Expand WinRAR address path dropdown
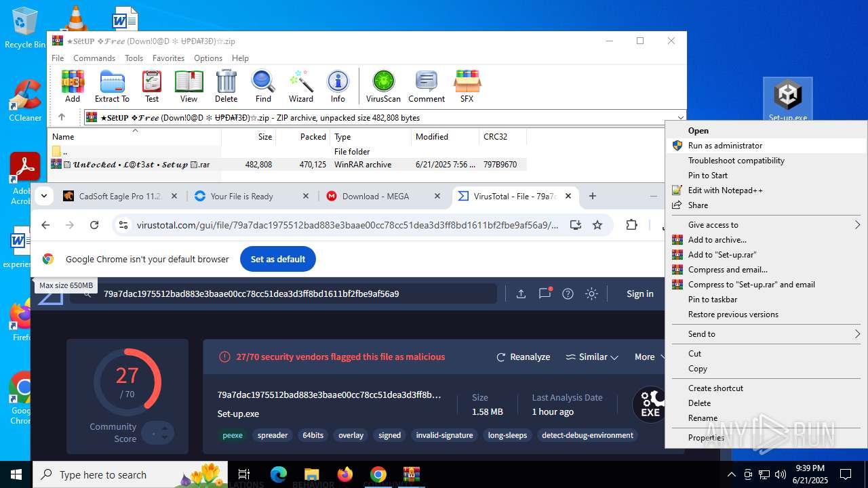 click(x=680, y=117)
